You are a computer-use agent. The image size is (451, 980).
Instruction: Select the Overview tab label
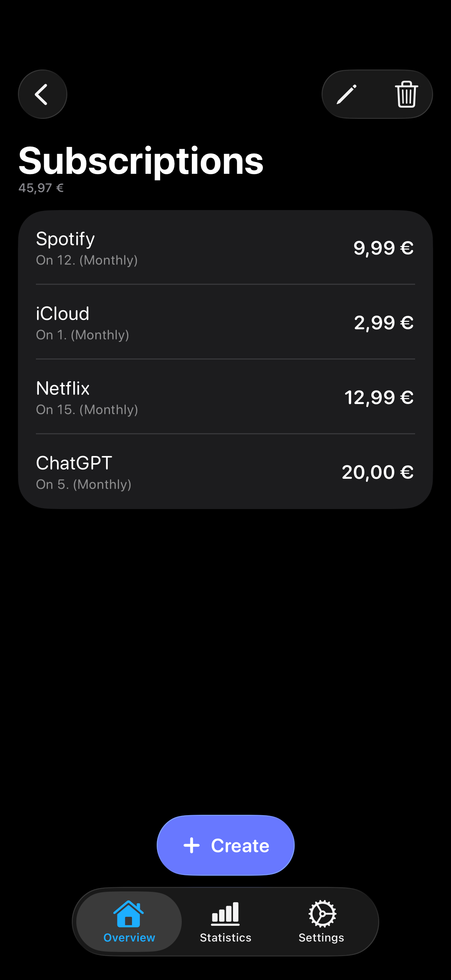pos(129,938)
